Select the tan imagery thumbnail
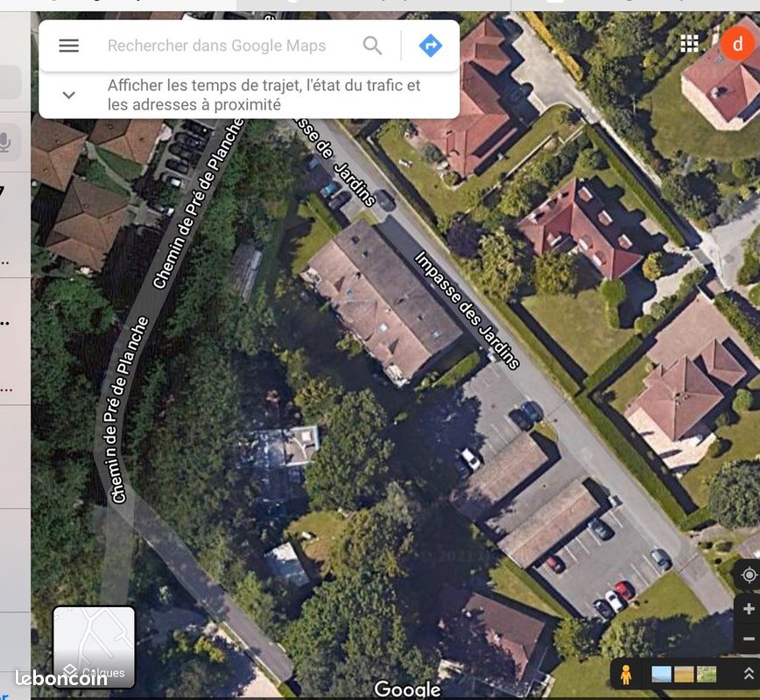This screenshot has width=760, height=700. tap(684, 674)
